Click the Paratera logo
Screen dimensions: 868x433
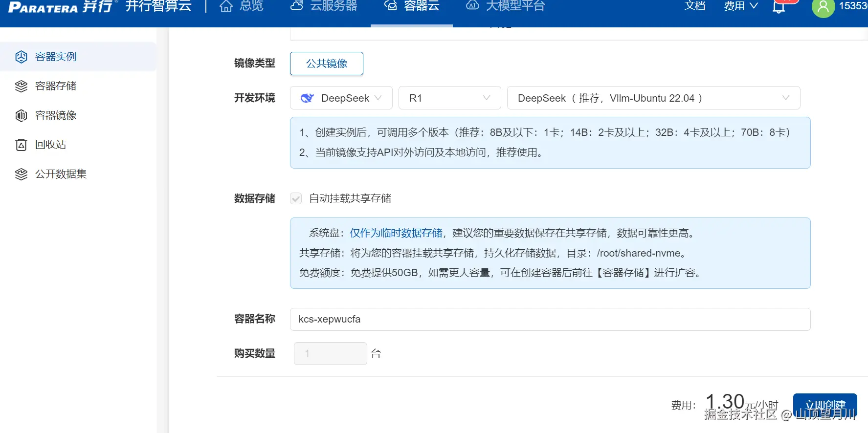click(x=61, y=7)
